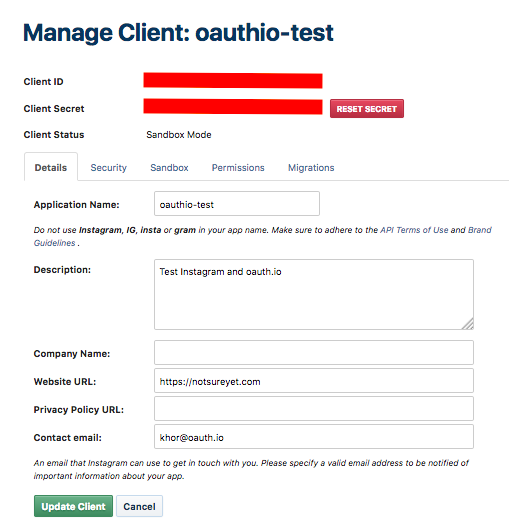The height and width of the screenshot is (527, 530).
Task: Click the green Update Client button
Action: pos(73,506)
